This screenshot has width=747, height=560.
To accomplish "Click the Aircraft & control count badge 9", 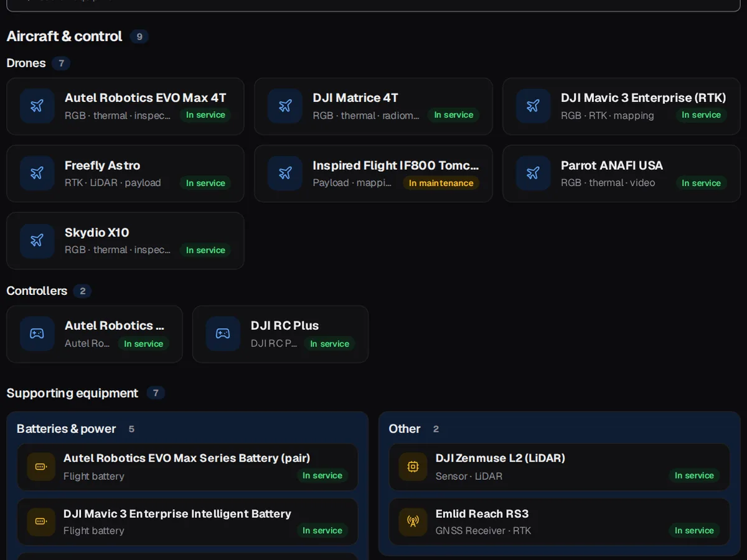I will click(139, 37).
